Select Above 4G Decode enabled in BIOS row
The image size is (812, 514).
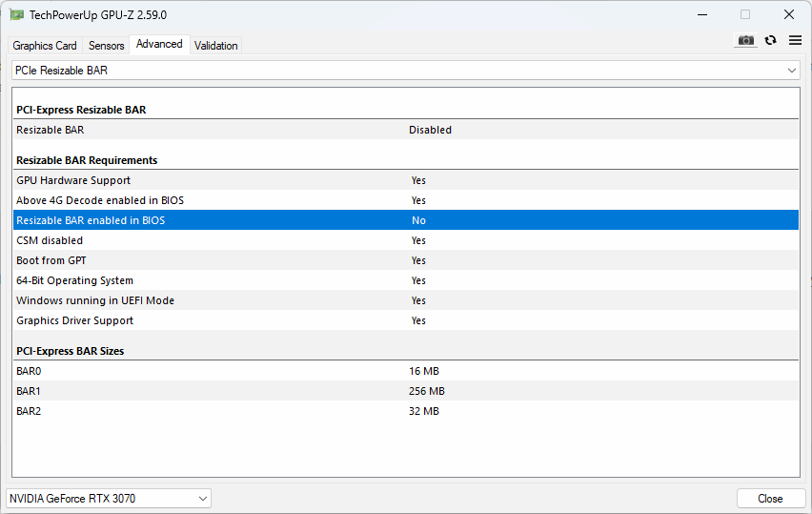[x=406, y=200]
